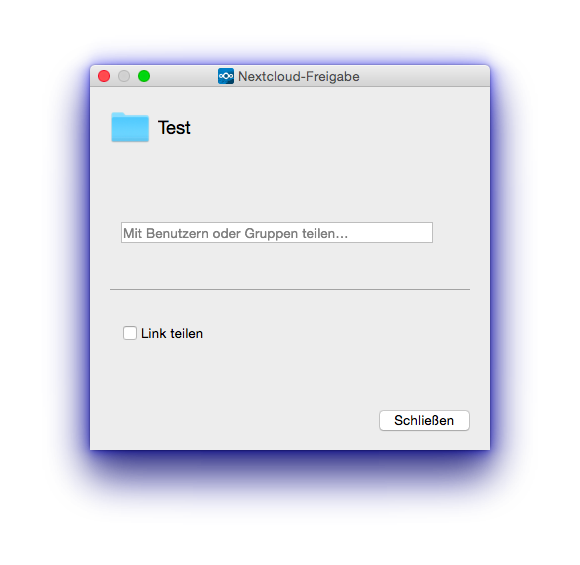
Task: Click the greyed-out minimize button
Action: coord(124,76)
